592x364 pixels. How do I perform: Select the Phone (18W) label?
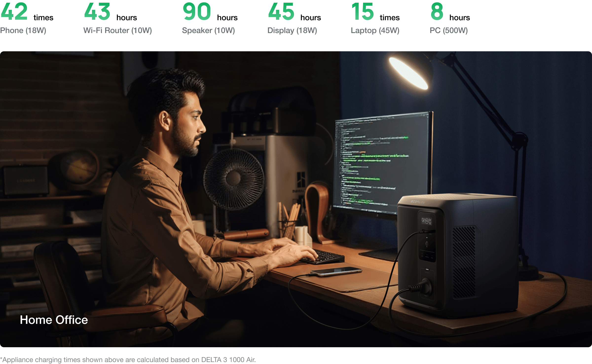coord(23,30)
